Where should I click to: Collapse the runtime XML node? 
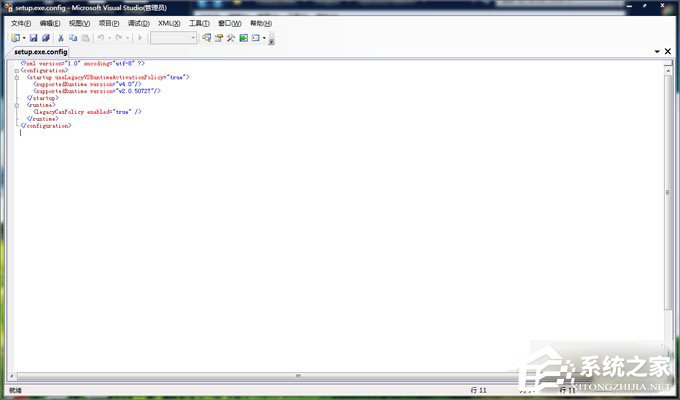tap(17, 105)
